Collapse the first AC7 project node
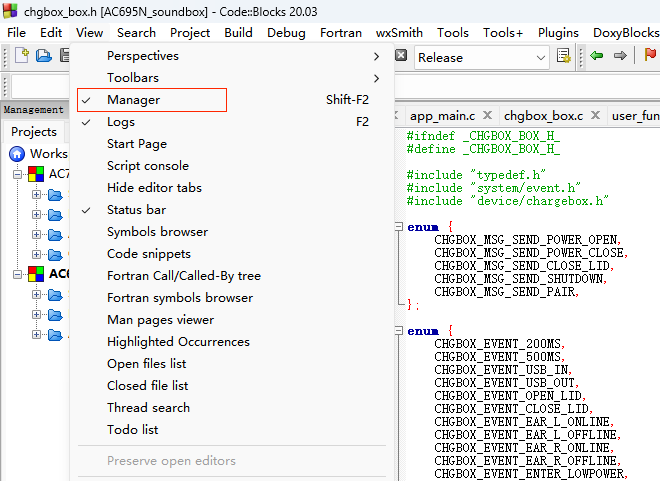 pos(17,174)
